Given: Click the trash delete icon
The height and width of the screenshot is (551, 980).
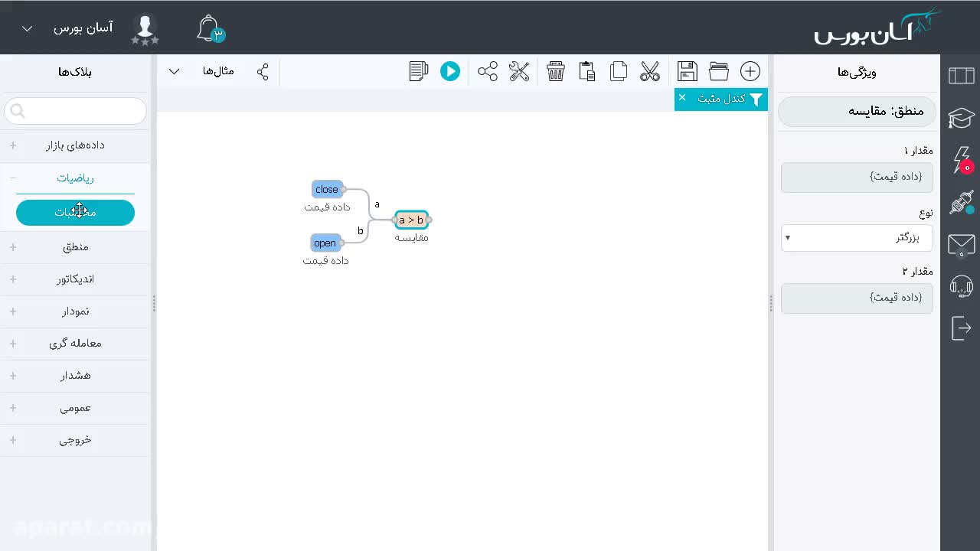Looking at the screenshot, I should click(x=556, y=71).
